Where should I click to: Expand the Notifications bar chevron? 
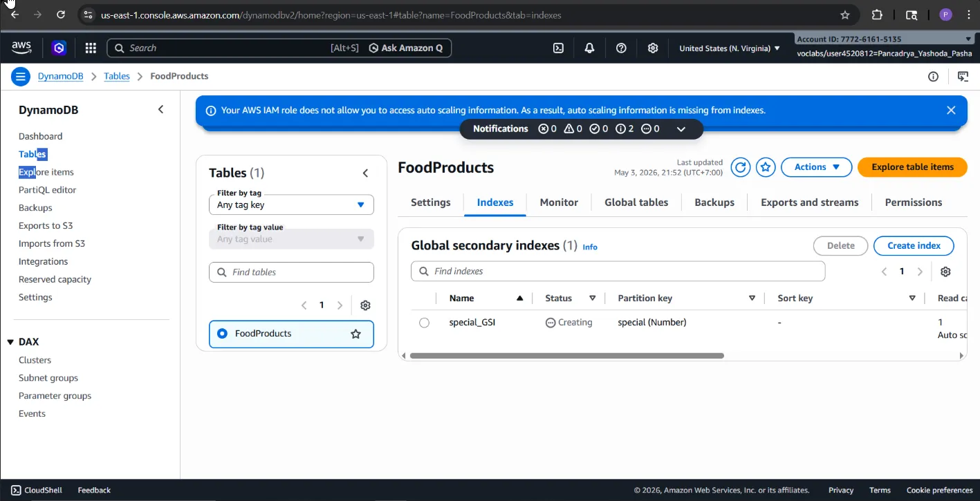click(x=681, y=129)
